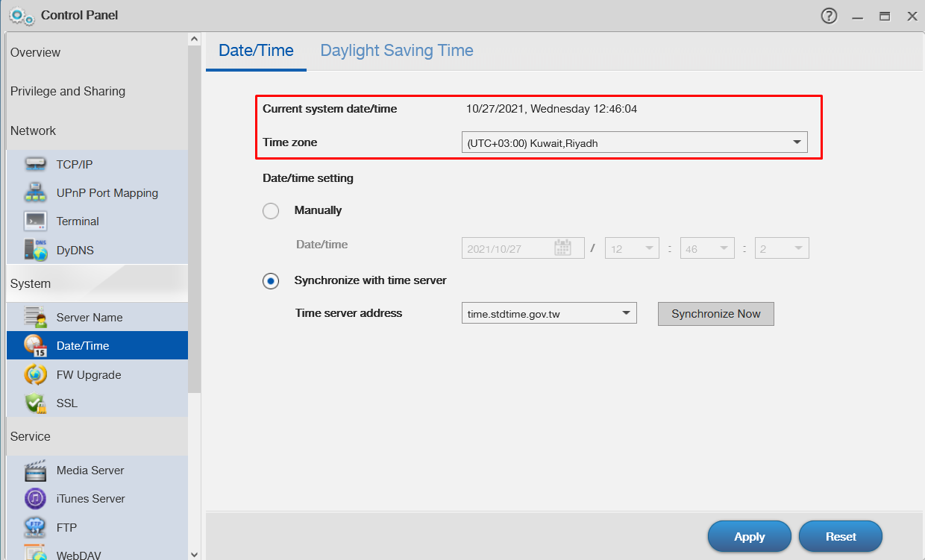The image size is (925, 560).
Task: Open the Media Server icon
Action: click(x=36, y=470)
